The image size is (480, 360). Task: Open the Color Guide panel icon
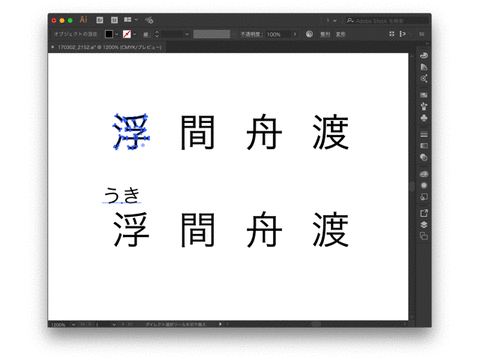pyautogui.click(x=424, y=67)
